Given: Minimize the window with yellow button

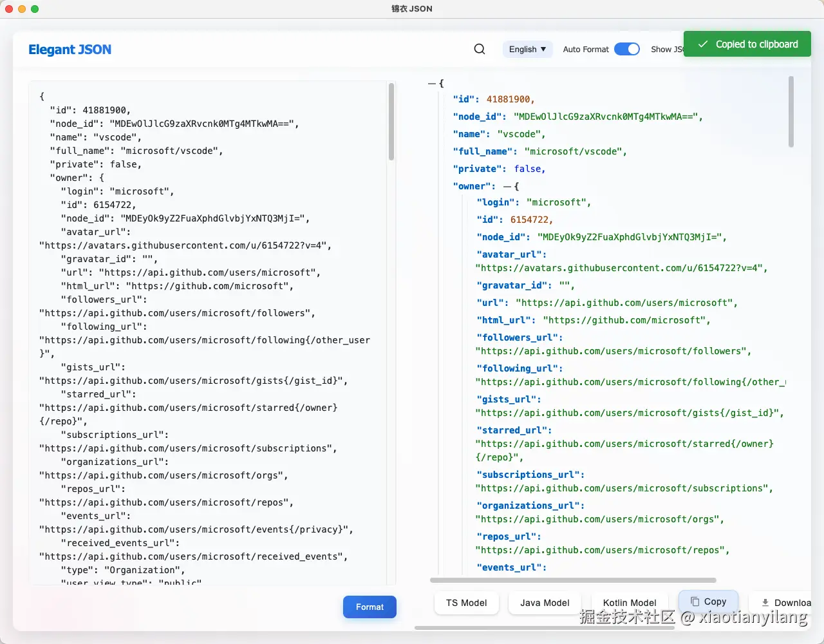Looking at the screenshot, I should (22, 9).
